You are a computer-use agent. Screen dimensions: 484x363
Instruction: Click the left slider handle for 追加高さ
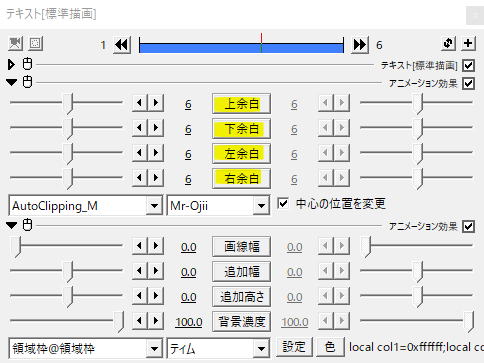point(68,297)
